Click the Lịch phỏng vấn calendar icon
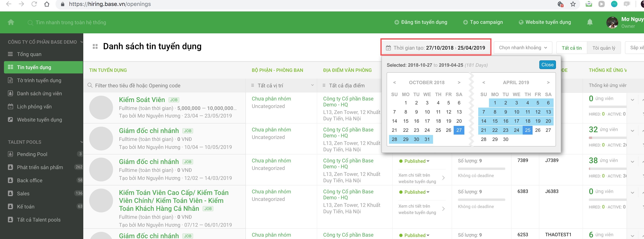 pos(10,107)
